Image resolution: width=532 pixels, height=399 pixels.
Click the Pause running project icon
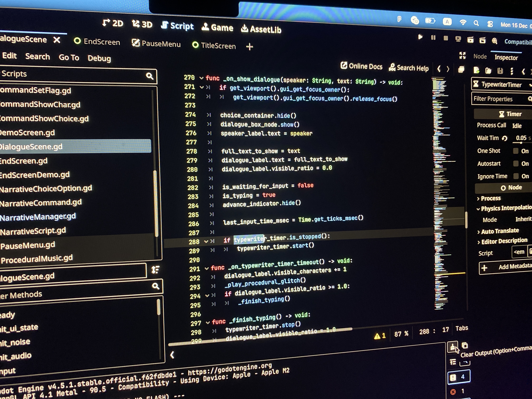[433, 37]
